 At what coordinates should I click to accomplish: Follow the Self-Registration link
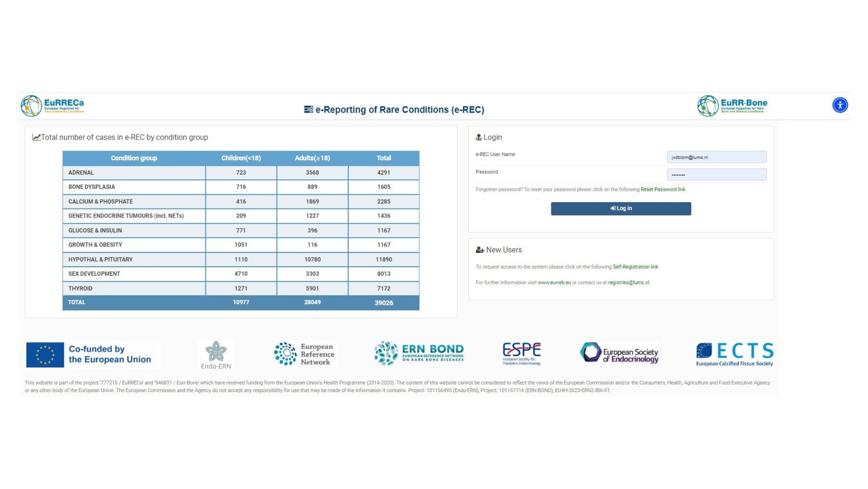click(635, 267)
